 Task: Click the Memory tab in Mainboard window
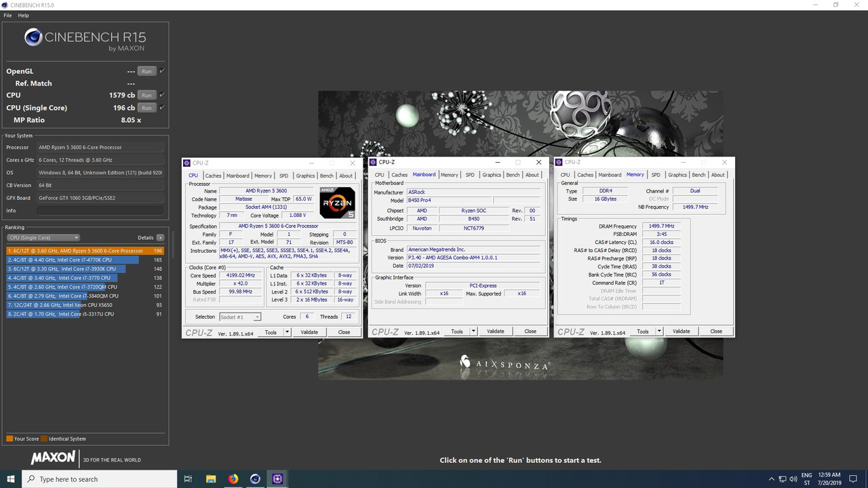(x=449, y=175)
